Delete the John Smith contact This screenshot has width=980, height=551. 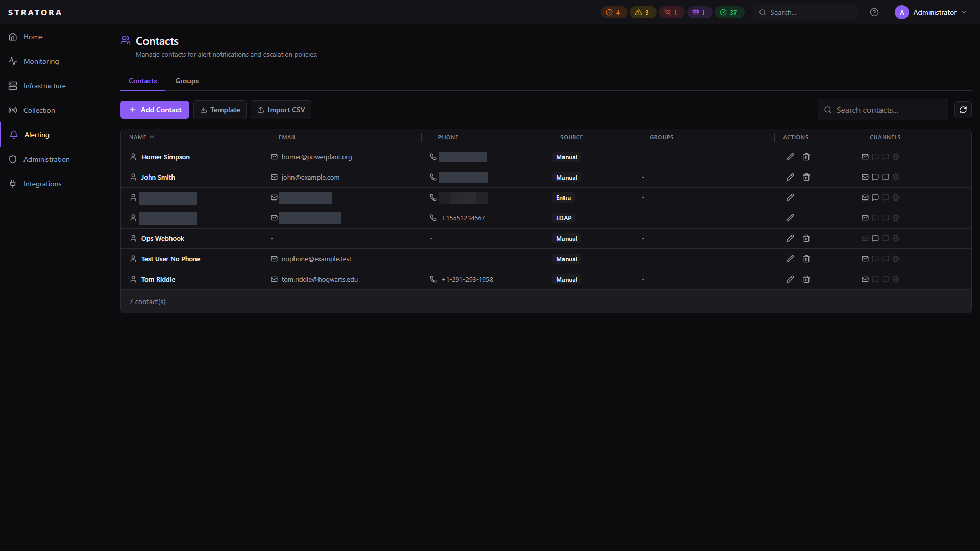806,177
